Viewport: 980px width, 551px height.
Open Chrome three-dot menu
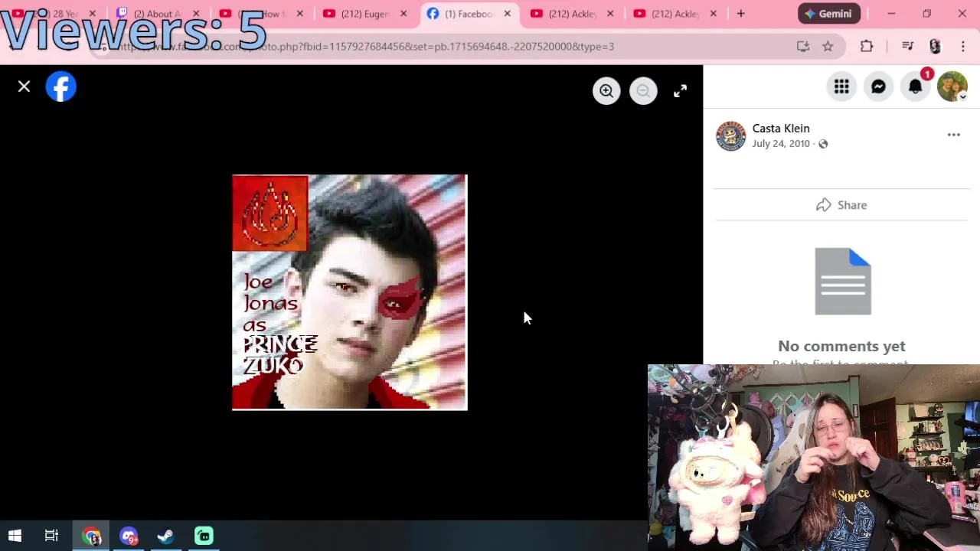pos(962,47)
